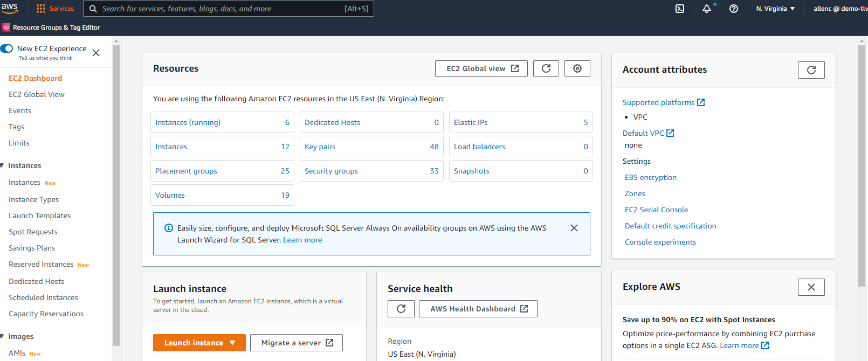The width and height of the screenshot is (868, 361).
Task: Collapse the Instances sidebar section
Action: click(x=3, y=165)
